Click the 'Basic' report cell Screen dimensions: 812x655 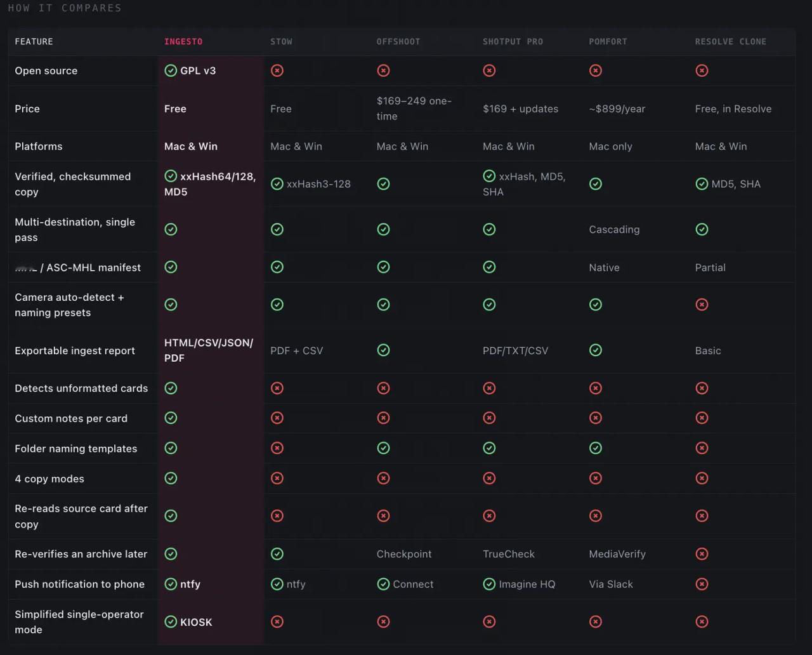pos(708,350)
